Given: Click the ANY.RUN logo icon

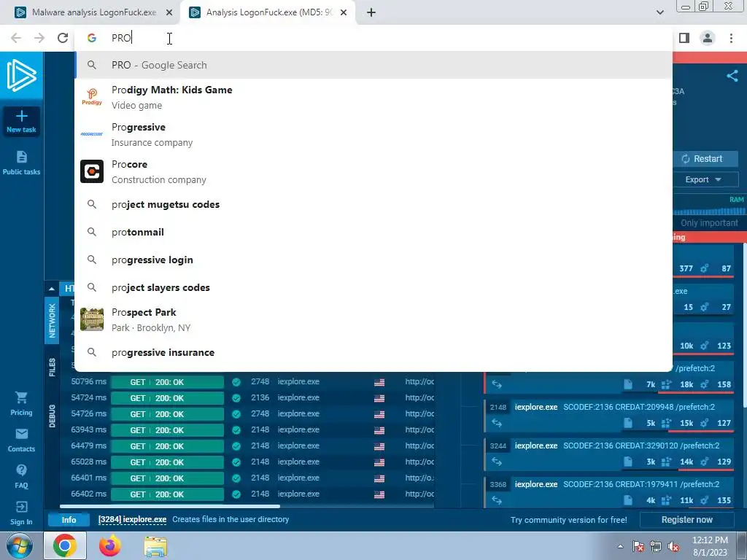Looking at the screenshot, I should pyautogui.click(x=21, y=75).
